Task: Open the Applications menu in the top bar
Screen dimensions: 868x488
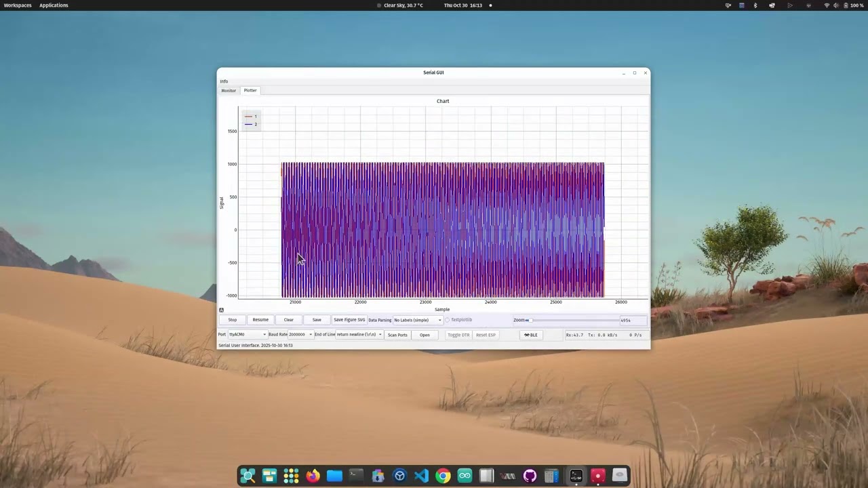Action: tap(54, 5)
